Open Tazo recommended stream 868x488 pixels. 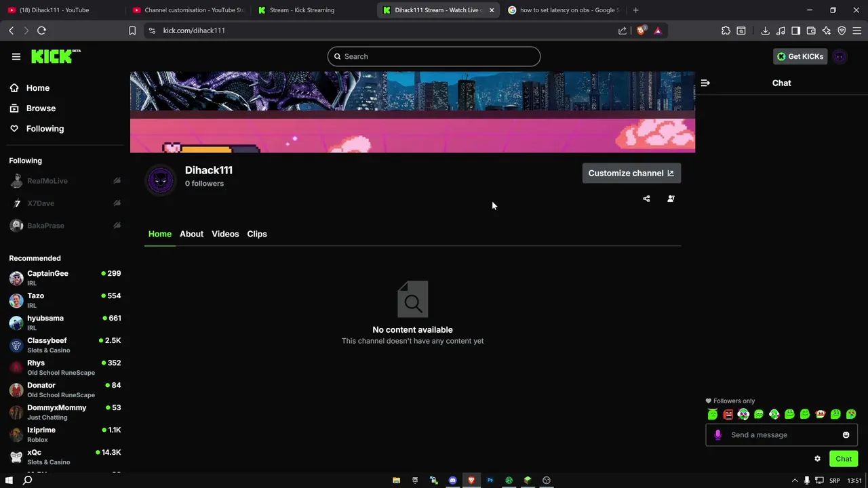click(x=65, y=300)
